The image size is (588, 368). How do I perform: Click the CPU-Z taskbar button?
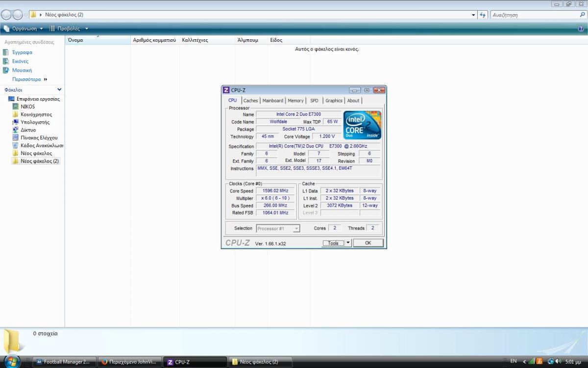tap(195, 362)
